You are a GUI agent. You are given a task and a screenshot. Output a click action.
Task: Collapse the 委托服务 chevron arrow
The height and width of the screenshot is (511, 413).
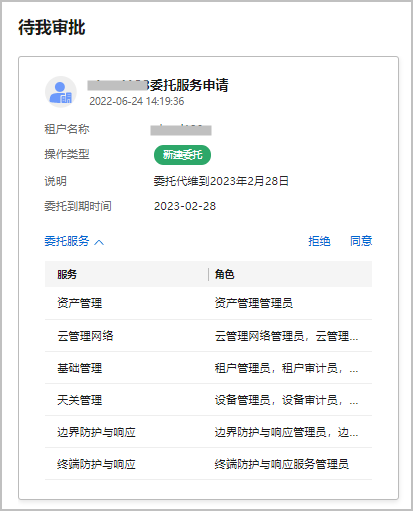(x=99, y=242)
